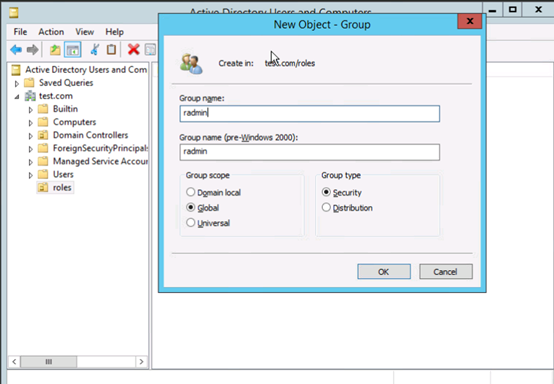Select the roles label in the tree
Image resolution: width=554 pixels, height=384 pixels.
click(x=62, y=188)
